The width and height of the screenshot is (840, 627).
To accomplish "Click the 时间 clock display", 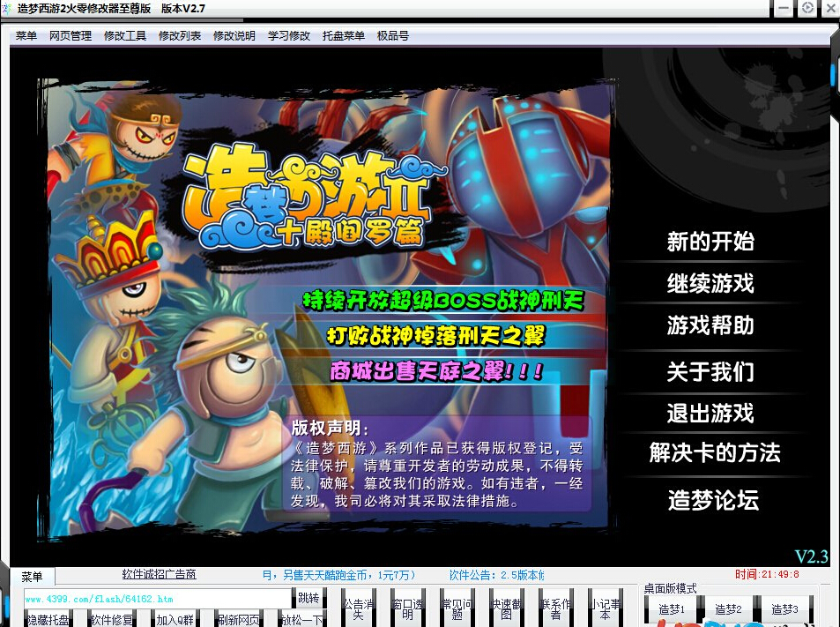I will (x=767, y=574).
